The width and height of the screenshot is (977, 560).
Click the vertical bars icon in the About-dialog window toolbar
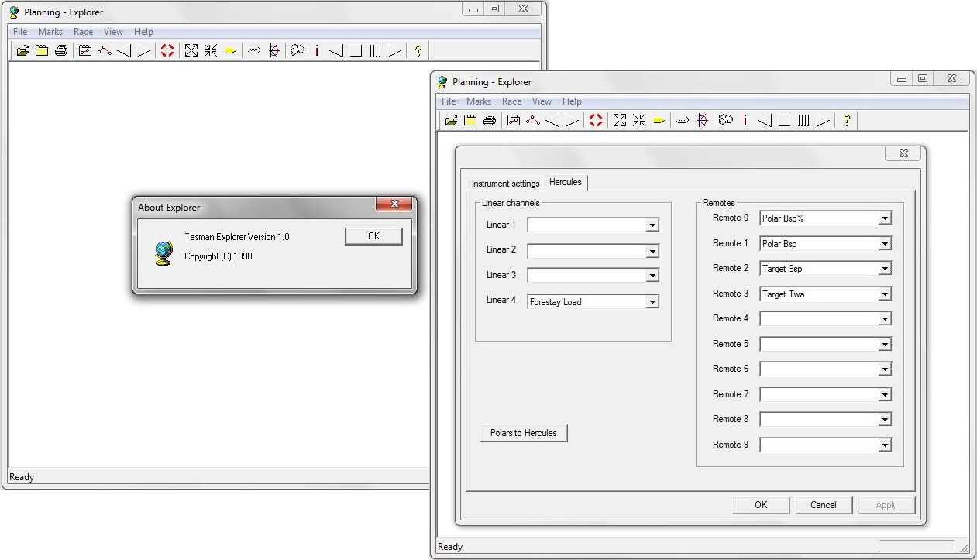[375, 51]
